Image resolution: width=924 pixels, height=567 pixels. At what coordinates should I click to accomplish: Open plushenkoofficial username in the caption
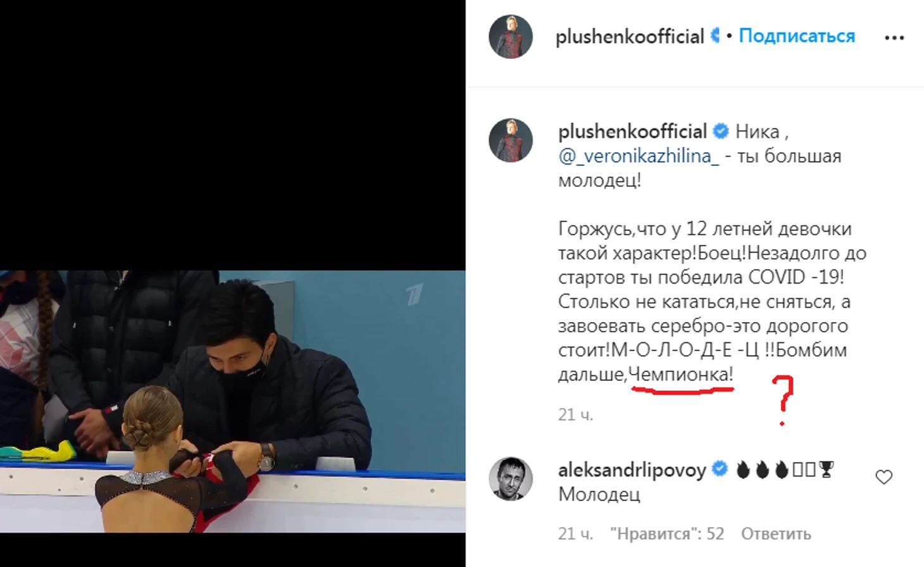point(632,132)
